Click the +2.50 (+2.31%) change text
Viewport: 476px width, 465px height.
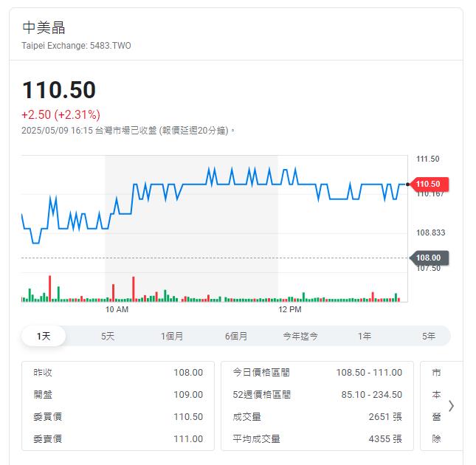(x=61, y=114)
